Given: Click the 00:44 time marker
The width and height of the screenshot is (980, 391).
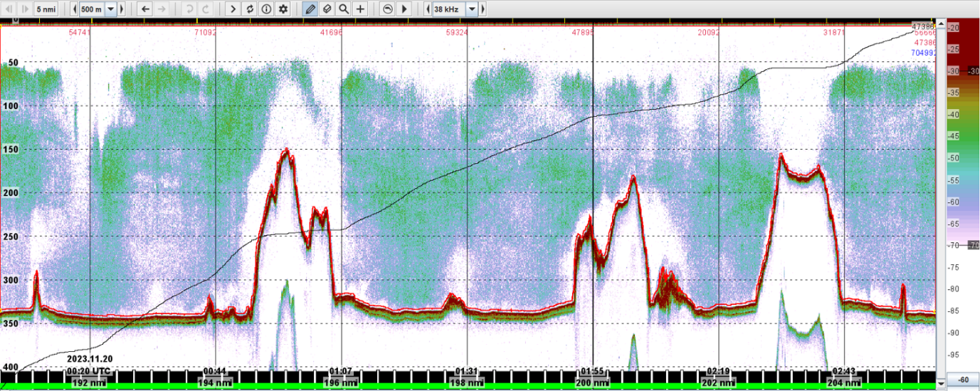Looking at the screenshot, I should (214, 371).
